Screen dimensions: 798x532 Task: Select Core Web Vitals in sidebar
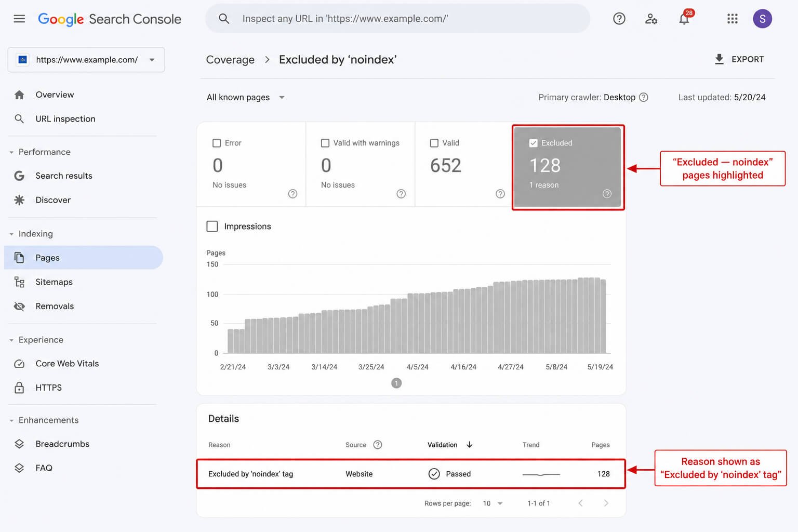pyautogui.click(x=67, y=364)
